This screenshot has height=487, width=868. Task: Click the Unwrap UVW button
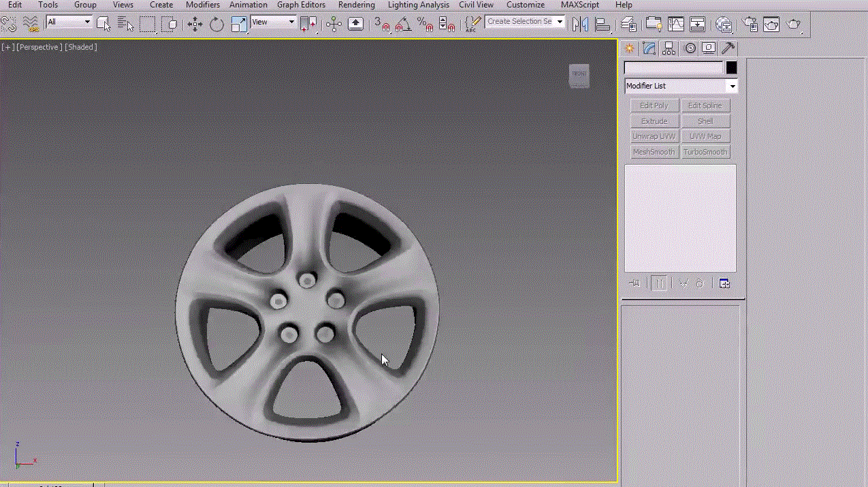pyautogui.click(x=654, y=136)
